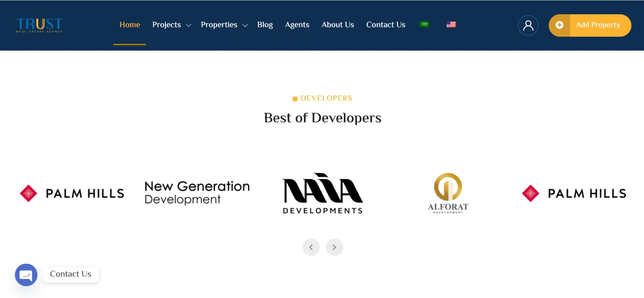Open the user account profile icon

[528, 25]
